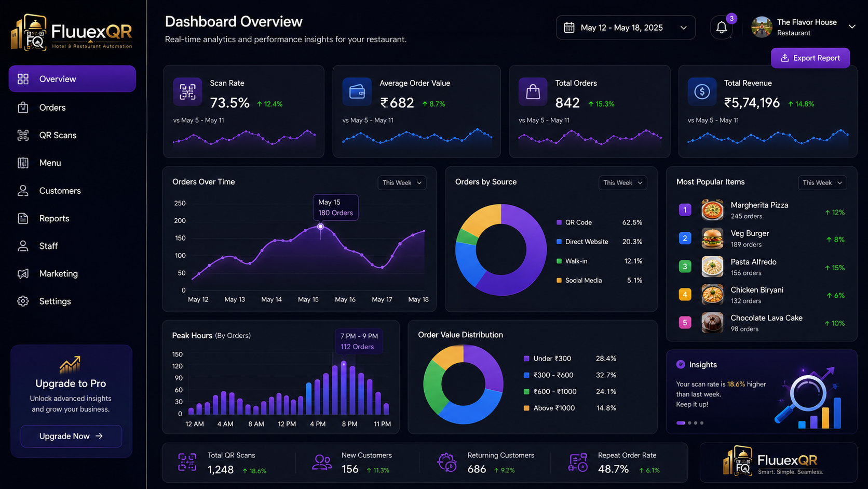Click rank badge 1 in popular items

[685, 210]
